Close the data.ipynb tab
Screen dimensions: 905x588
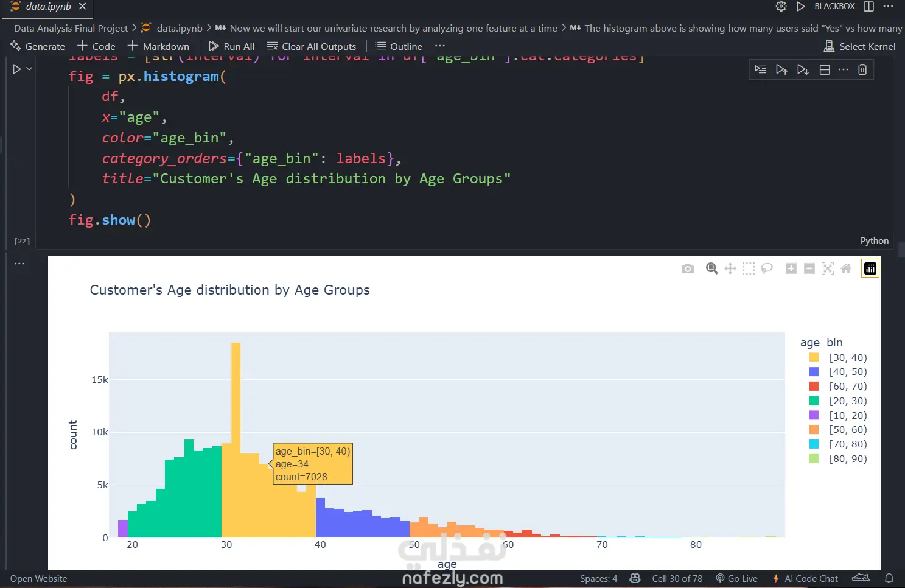[x=82, y=6]
